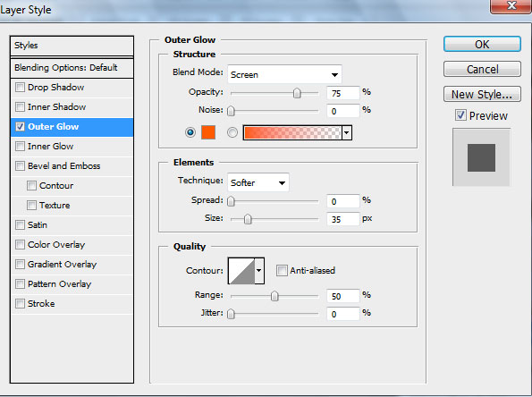Select the solid color radio button

190,132
